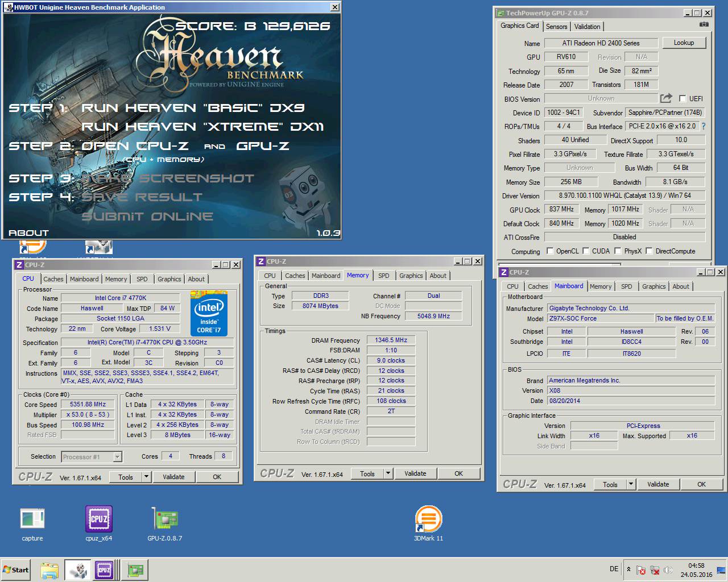The height and width of the screenshot is (582, 728).
Task: Click the Windows Start button
Action: pyautogui.click(x=16, y=570)
